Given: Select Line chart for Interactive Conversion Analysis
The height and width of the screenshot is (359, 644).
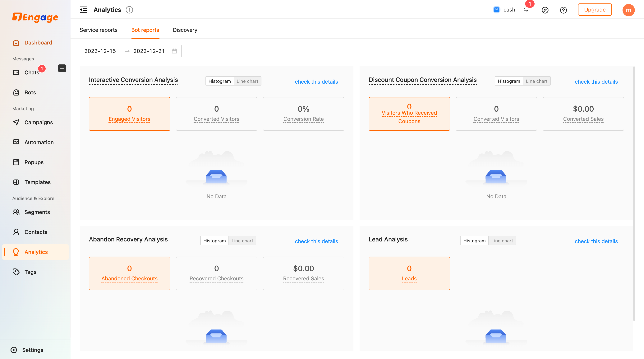Looking at the screenshot, I should tap(247, 81).
